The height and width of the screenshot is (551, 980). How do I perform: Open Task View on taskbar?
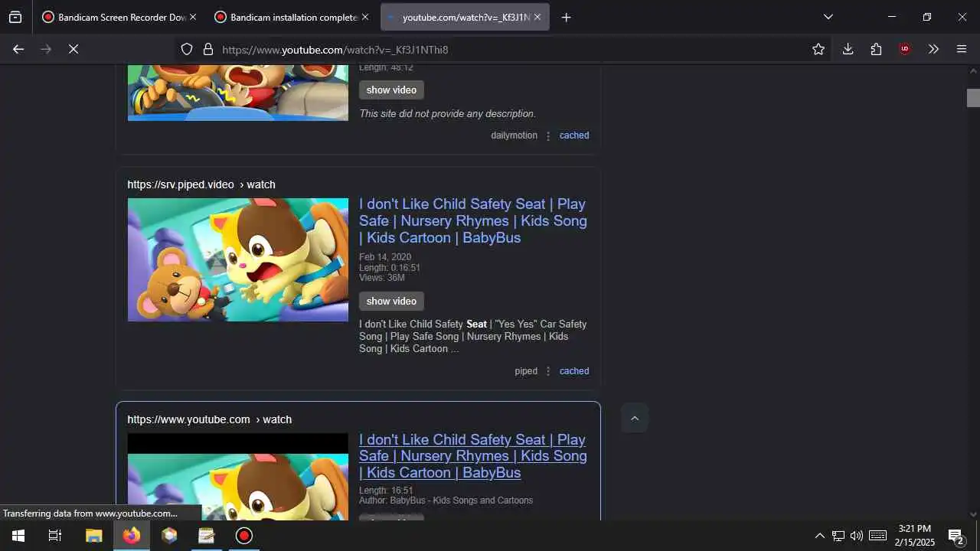click(x=55, y=536)
